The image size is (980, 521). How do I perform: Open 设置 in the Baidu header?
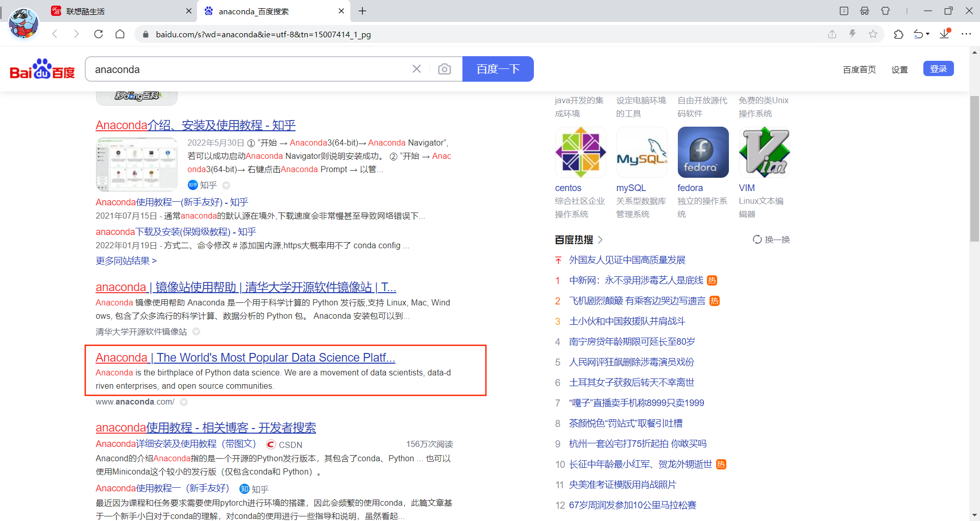click(x=899, y=69)
